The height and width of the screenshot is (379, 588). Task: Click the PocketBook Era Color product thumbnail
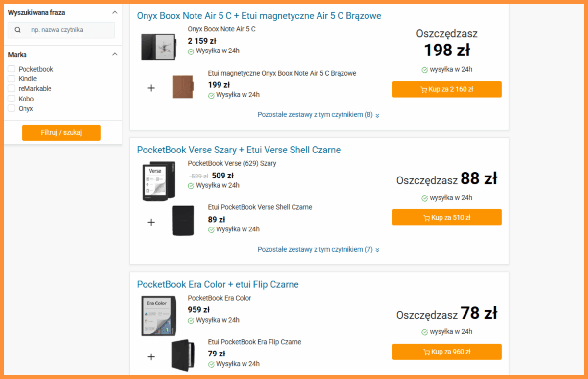point(158,315)
